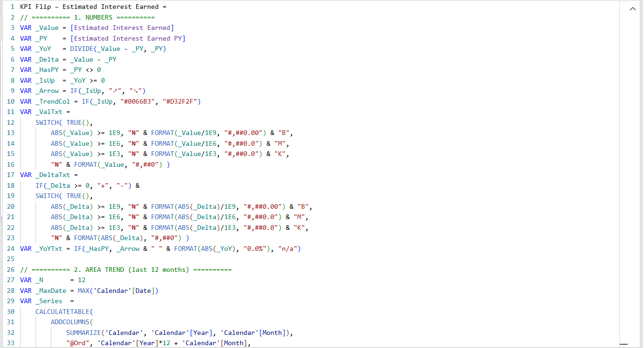Click the "#D32F2F" color string

180,101
